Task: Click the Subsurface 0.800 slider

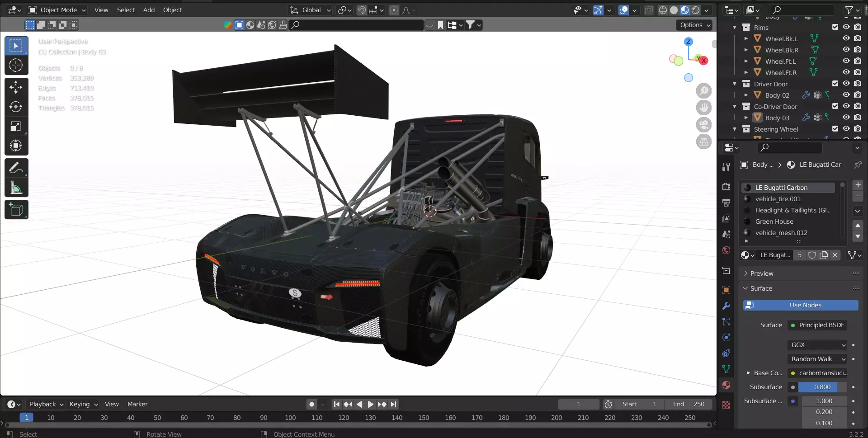Action: point(822,387)
